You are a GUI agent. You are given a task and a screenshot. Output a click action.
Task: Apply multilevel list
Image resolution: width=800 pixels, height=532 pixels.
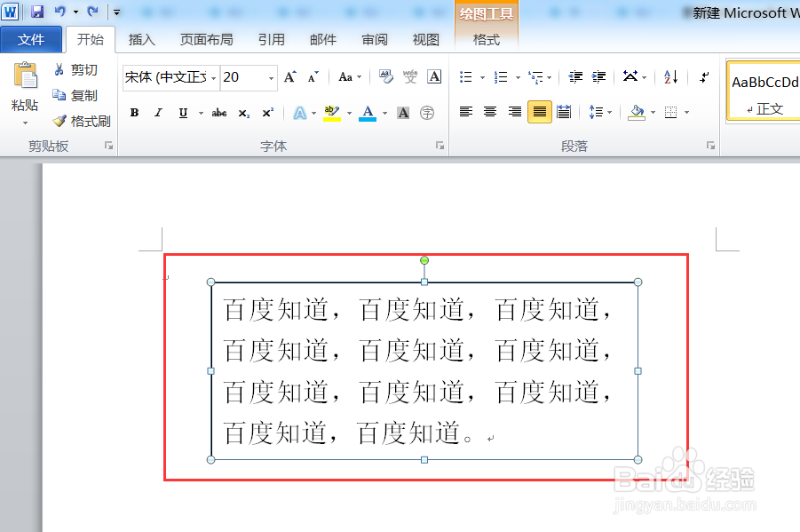tap(535, 77)
